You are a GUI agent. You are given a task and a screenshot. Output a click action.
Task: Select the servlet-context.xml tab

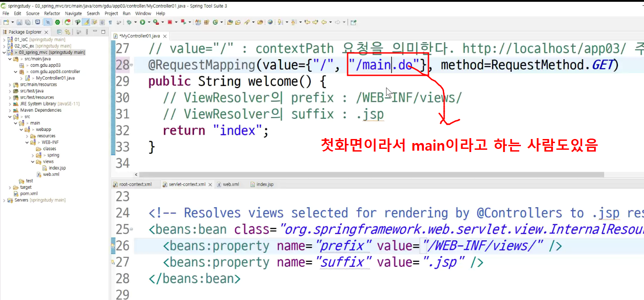coord(187,184)
